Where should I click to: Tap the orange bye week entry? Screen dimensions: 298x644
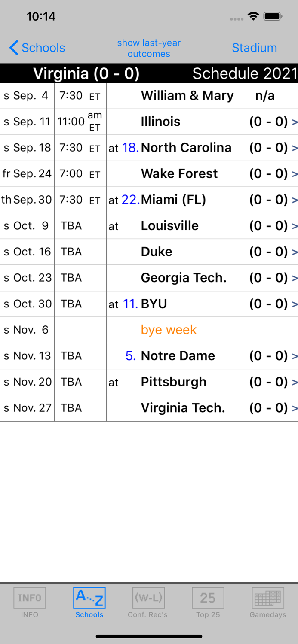169,330
